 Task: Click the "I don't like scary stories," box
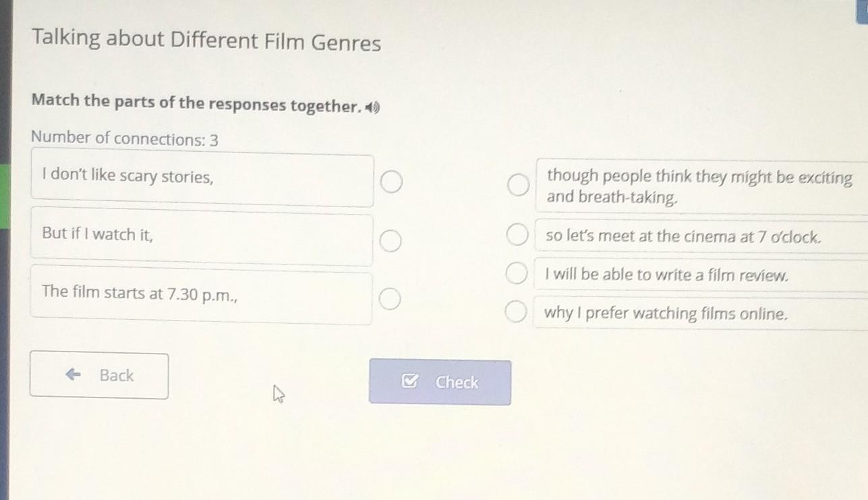(202, 180)
